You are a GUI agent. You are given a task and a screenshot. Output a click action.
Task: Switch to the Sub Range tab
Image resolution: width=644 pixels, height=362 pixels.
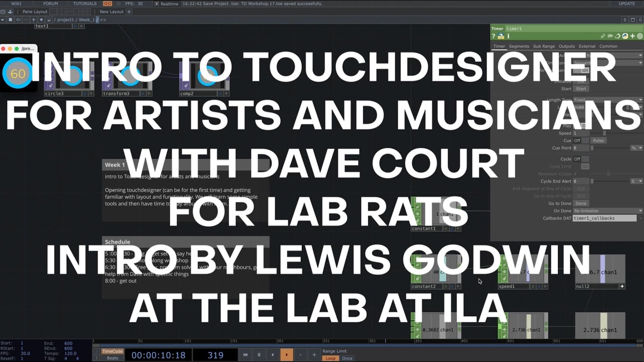(x=544, y=46)
